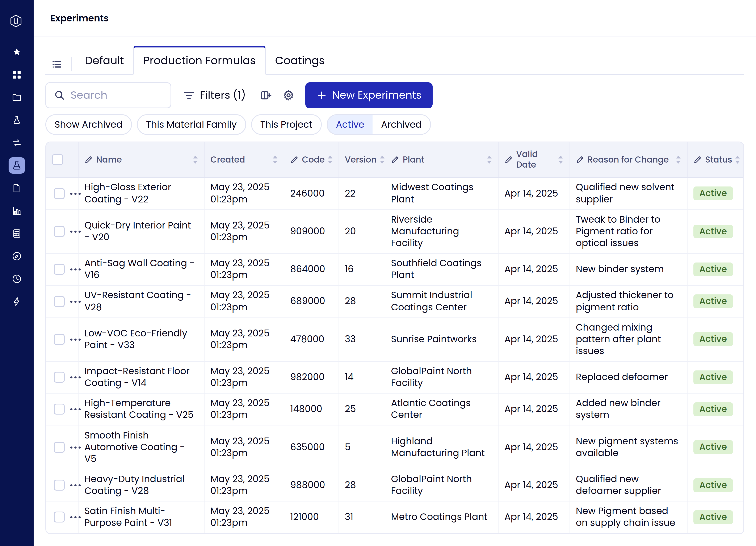
Task: Click the Active badge for Heavy-Duty Industrial Coating
Action: (713, 485)
